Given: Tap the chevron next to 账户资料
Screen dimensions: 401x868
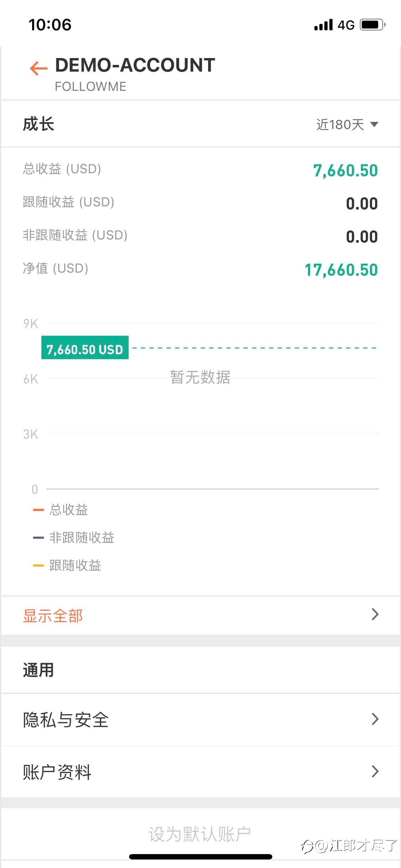Looking at the screenshot, I should coord(375,771).
